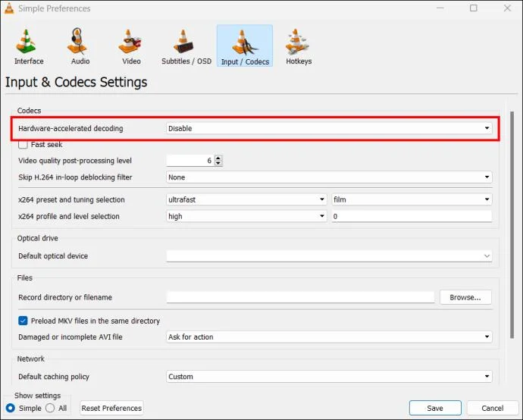Minimize the Simple Preferences window

(x=440, y=8)
